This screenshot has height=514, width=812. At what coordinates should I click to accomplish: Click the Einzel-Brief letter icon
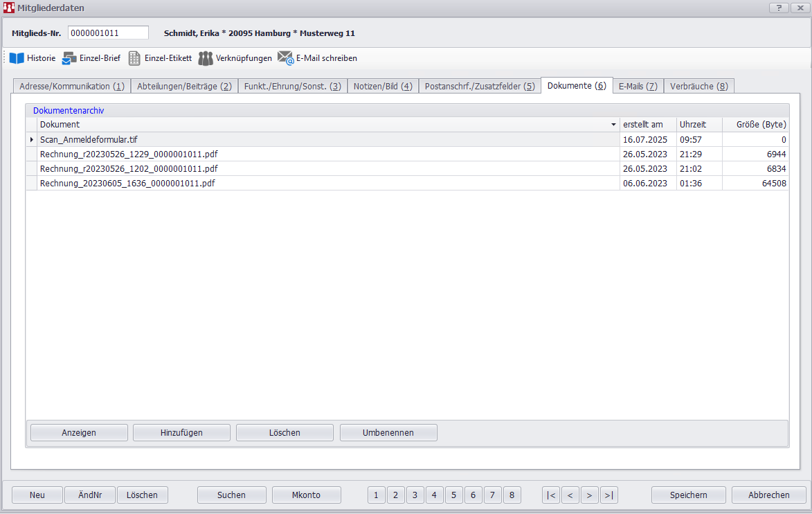point(70,58)
